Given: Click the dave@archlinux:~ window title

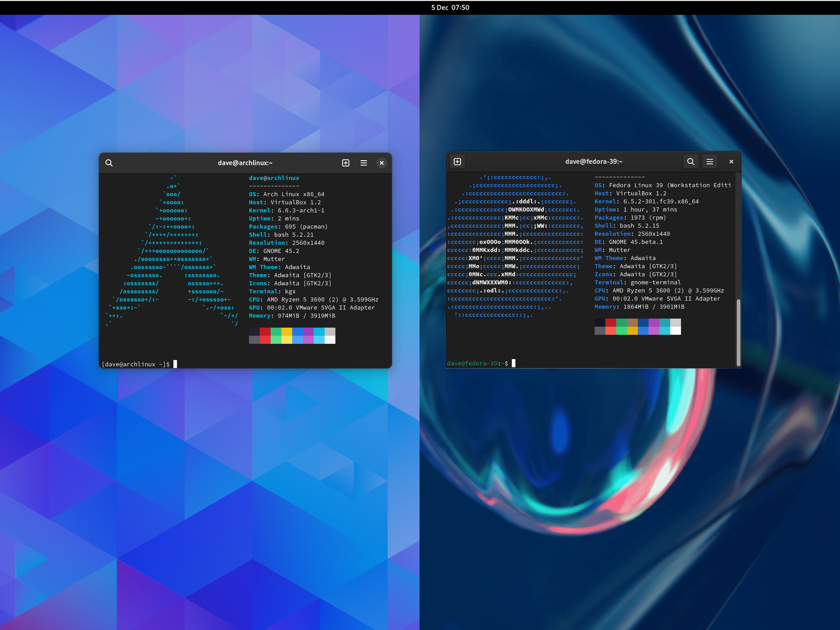Looking at the screenshot, I should pos(245,163).
